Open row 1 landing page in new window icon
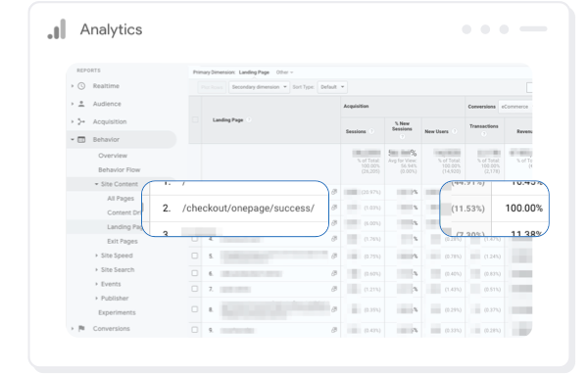Screen dimensions: 588x374 pos(334,192)
